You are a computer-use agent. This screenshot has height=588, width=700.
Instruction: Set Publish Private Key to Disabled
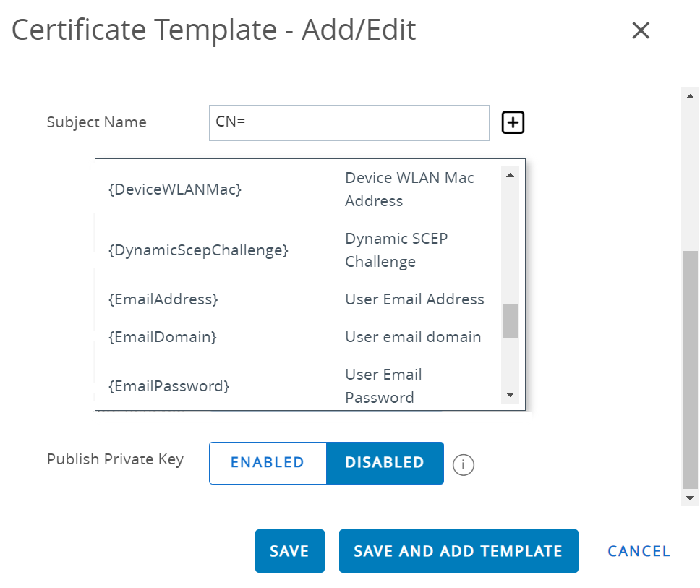[385, 463]
